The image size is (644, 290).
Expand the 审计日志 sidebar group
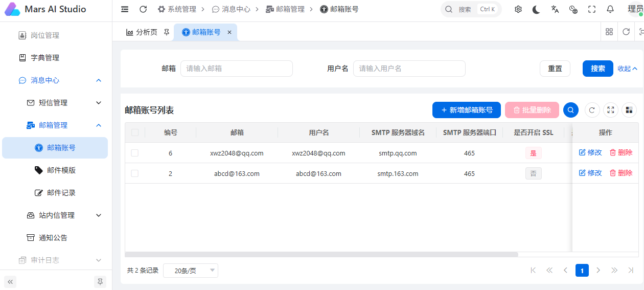pos(56,260)
